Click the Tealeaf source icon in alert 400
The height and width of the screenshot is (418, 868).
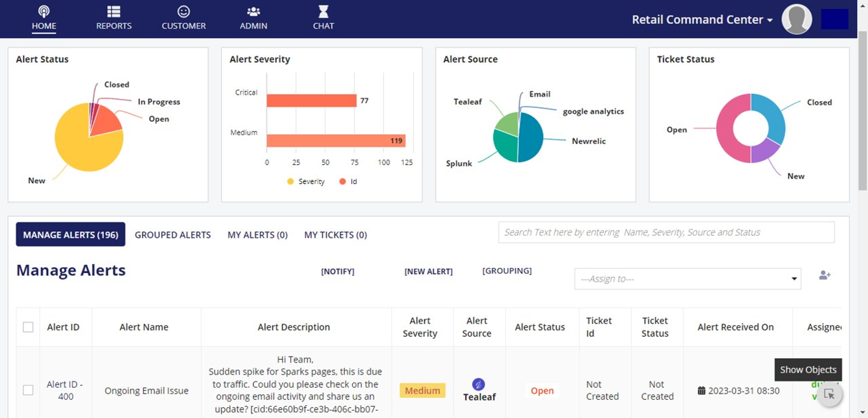pyautogui.click(x=478, y=384)
